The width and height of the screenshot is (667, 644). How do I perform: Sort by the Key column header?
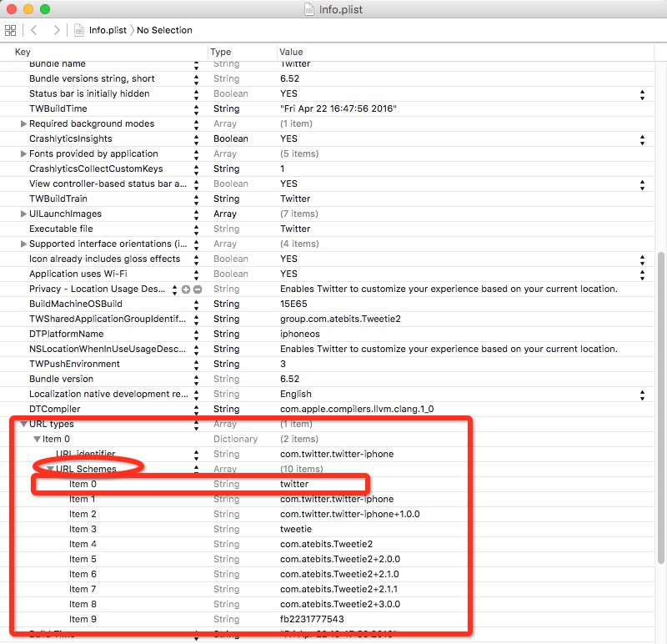click(x=23, y=52)
